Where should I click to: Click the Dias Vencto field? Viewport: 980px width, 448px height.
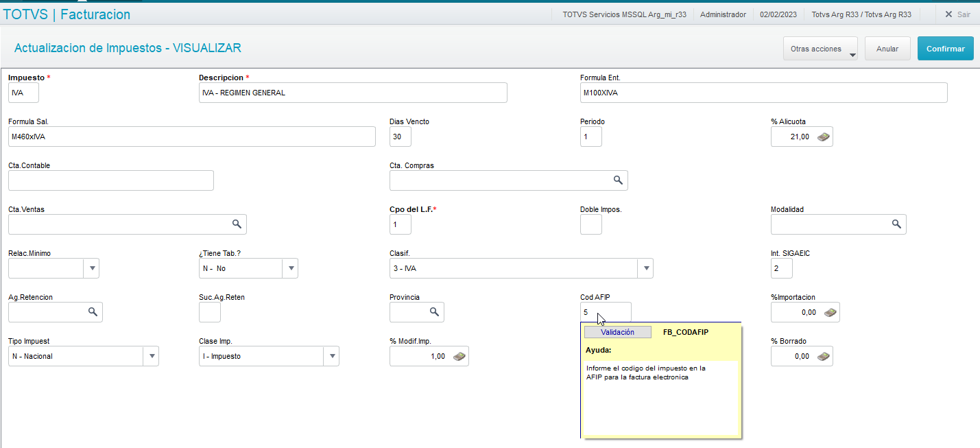[401, 137]
